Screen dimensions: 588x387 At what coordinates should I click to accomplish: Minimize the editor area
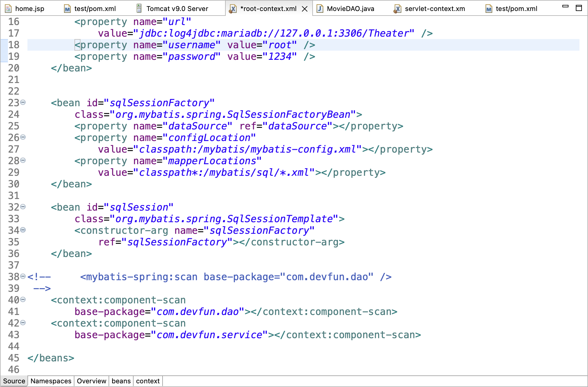click(565, 6)
